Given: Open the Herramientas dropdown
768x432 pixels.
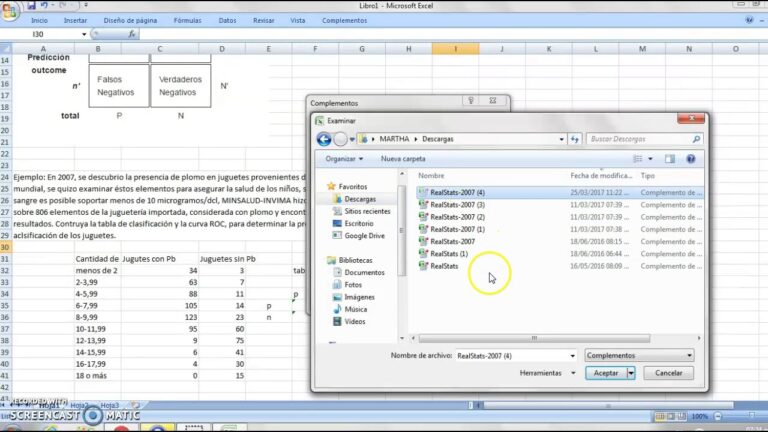Looking at the screenshot, I should (x=547, y=373).
